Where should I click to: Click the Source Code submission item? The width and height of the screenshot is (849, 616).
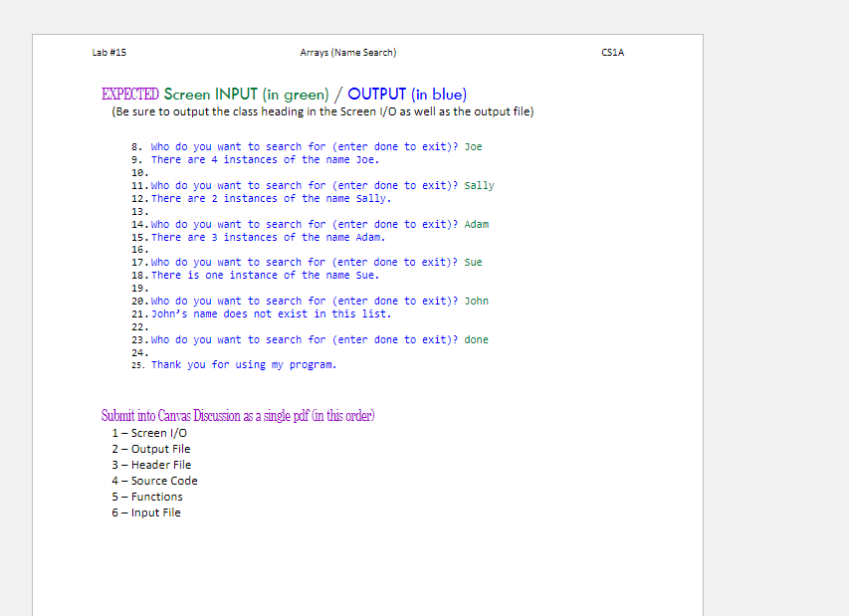coord(154,481)
